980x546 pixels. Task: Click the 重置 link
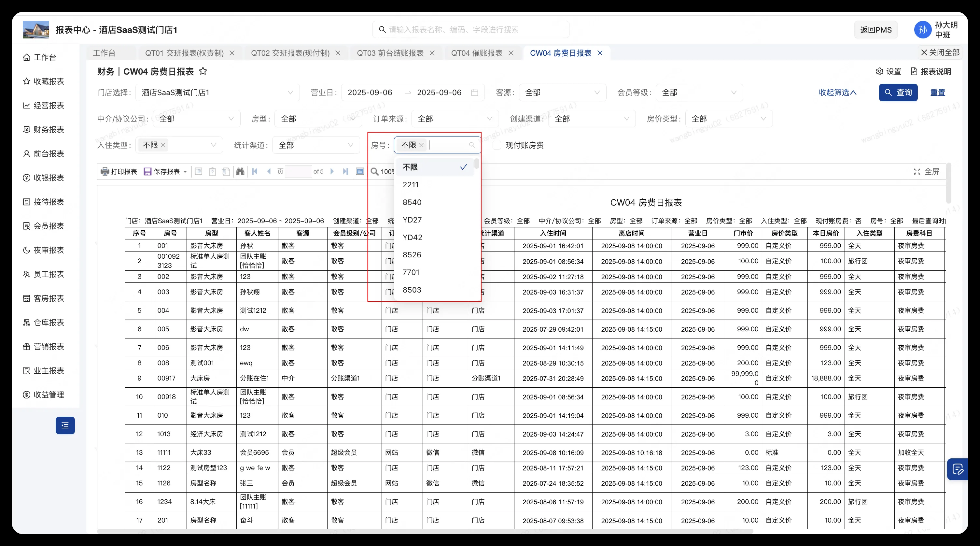pos(938,93)
